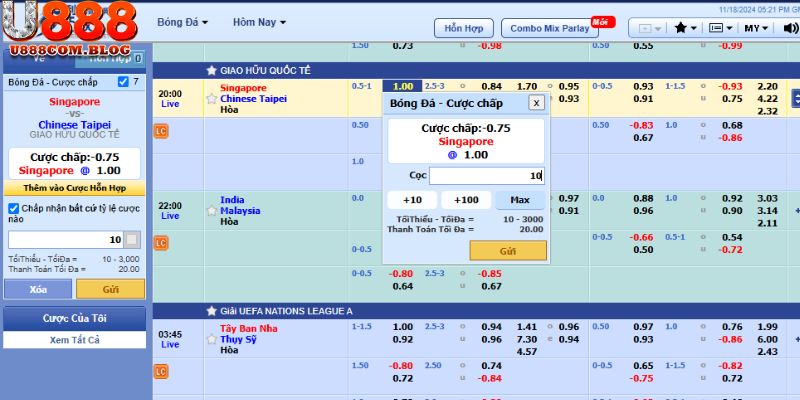
Task: Click Tây Ban Nha team name
Action: [x=249, y=329]
